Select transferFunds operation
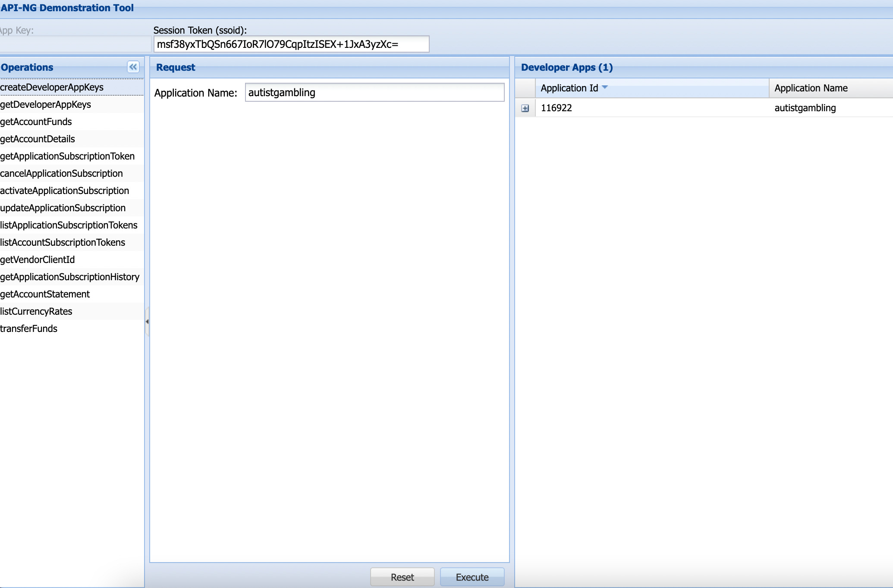This screenshot has width=893, height=588. [x=29, y=328]
